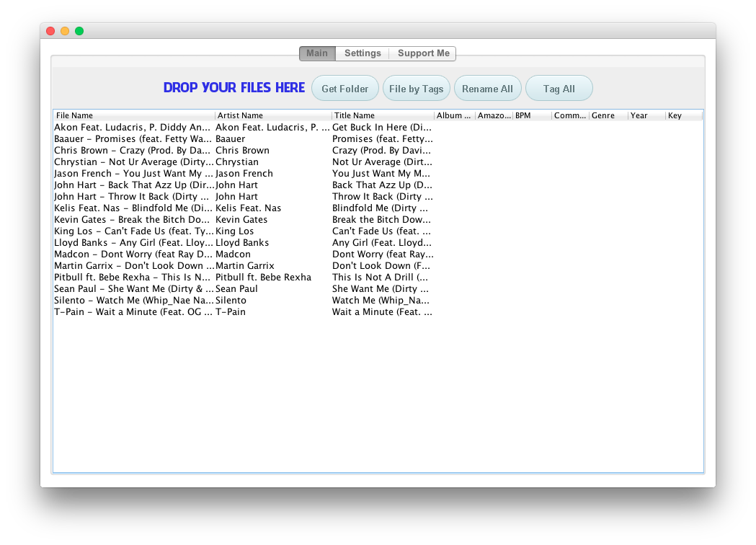Select file John Hart – Throw It Back

[x=134, y=197]
